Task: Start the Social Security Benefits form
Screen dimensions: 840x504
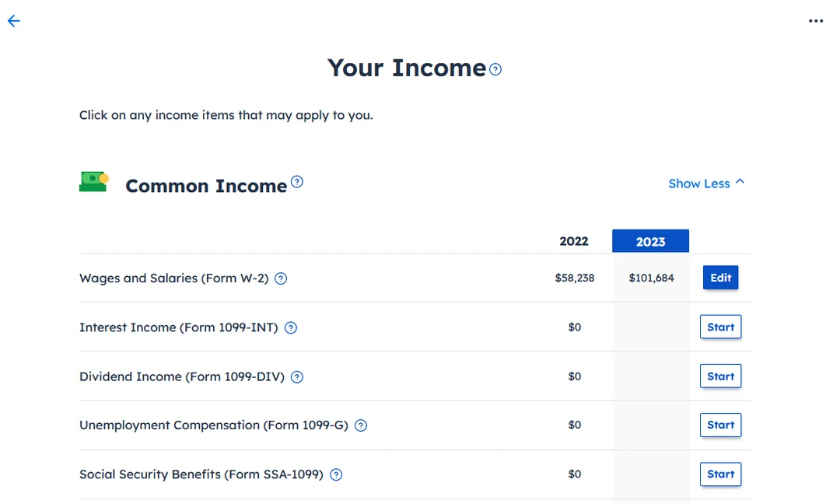Action: (x=720, y=474)
